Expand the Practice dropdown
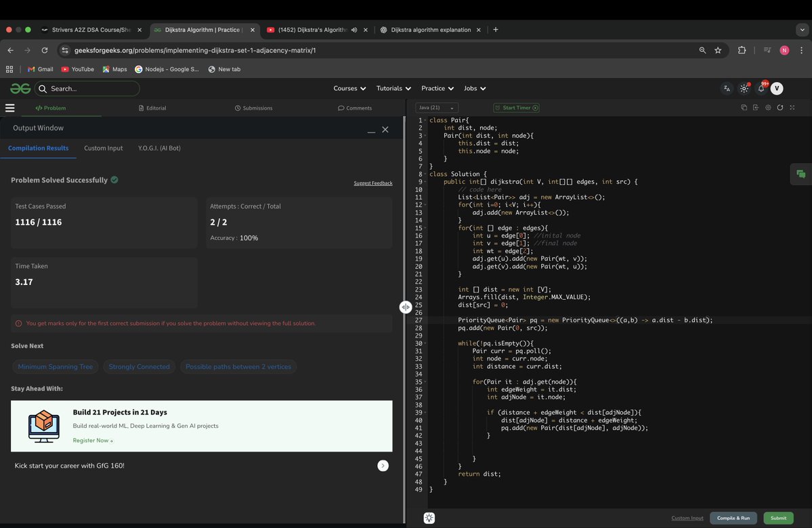This screenshot has width=812, height=528. coord(437,89)
